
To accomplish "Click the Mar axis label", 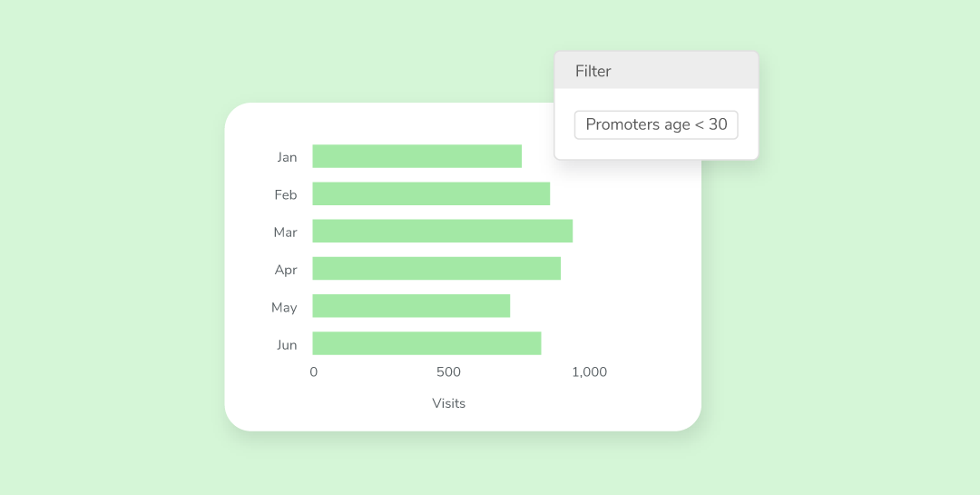I will point(285,233).
